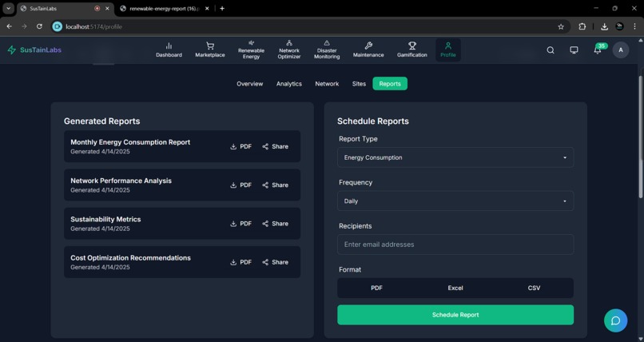Switch to the Overview tab
Image resolution: width=644 pixels, height=342 pixels.
[x=250, y=84]
